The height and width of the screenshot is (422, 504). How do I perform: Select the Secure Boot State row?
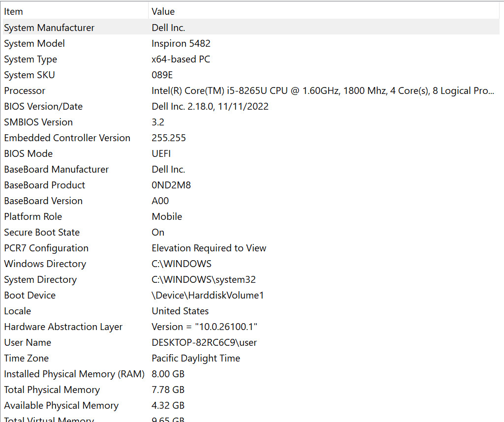point(251,232)
